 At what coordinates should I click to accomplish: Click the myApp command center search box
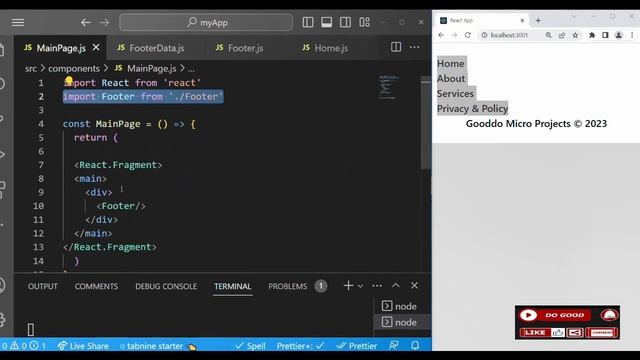pyautogui.click(x=206, y=22)
